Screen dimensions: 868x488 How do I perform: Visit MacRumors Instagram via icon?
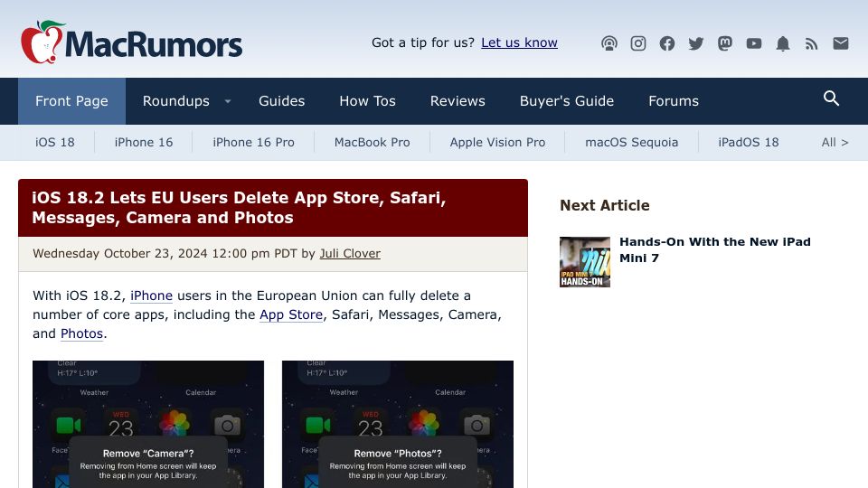pyautogui.click(x=638, y=43)
